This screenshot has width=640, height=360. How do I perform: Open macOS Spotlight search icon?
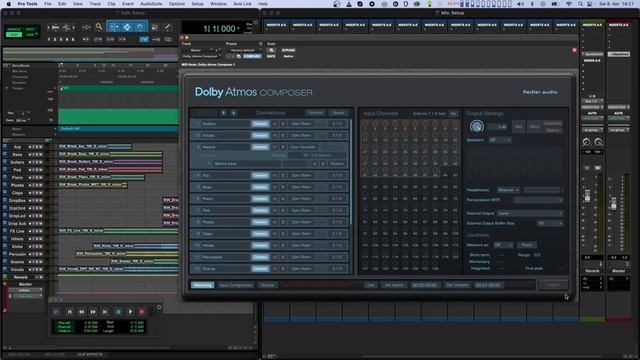coord(580,4)
